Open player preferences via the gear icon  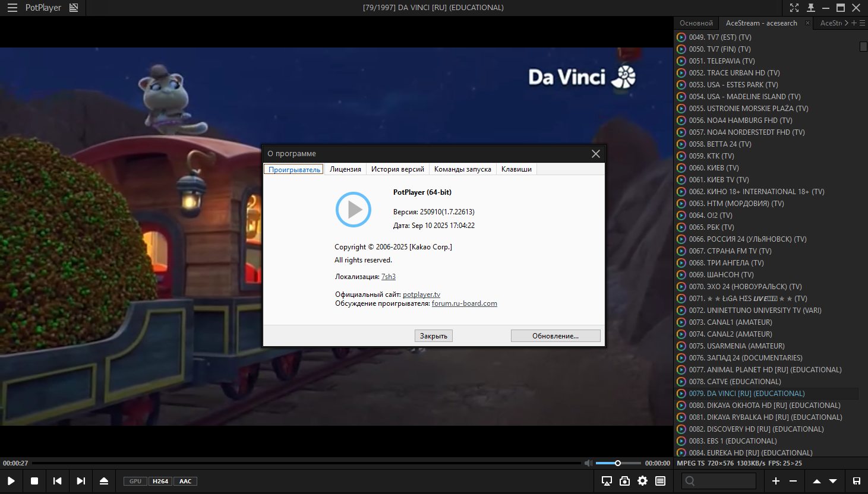[642, 481]
